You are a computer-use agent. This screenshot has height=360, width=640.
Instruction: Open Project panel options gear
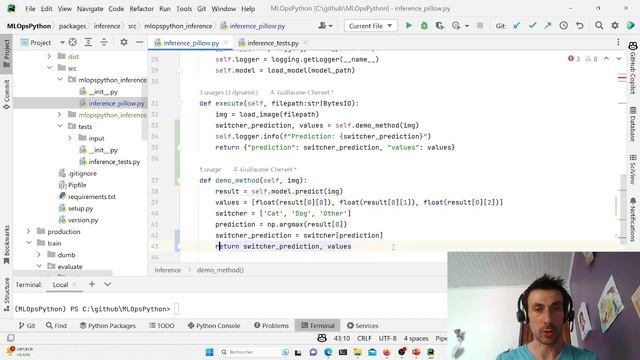point(124,42)
